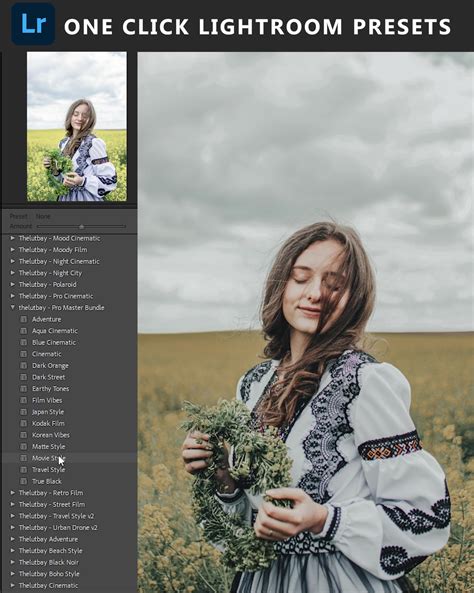This screenshot has width=474, height=593.
Task: Expand Thelutbay - Pro Cinematic group
Action: click(x=12, y=296)
